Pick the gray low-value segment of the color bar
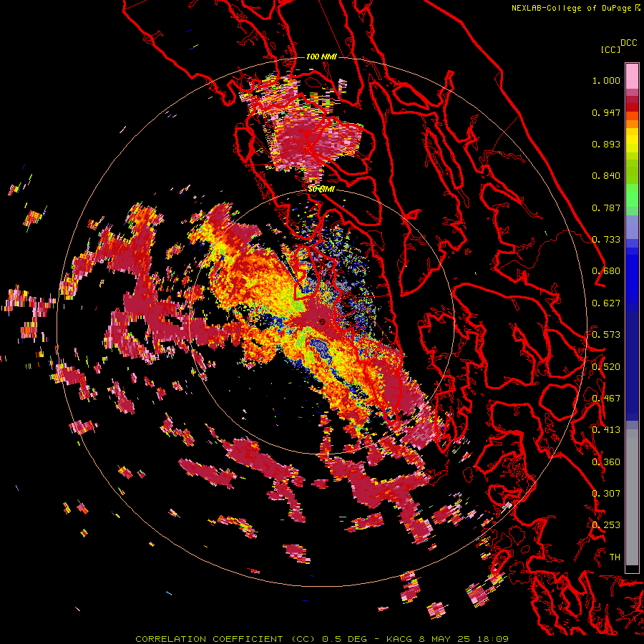The height and width of the screenshot is (644, 644). 632,497
